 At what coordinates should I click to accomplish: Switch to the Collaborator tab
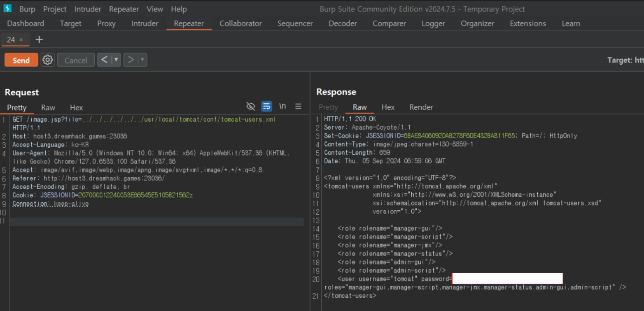click(240, 23)
